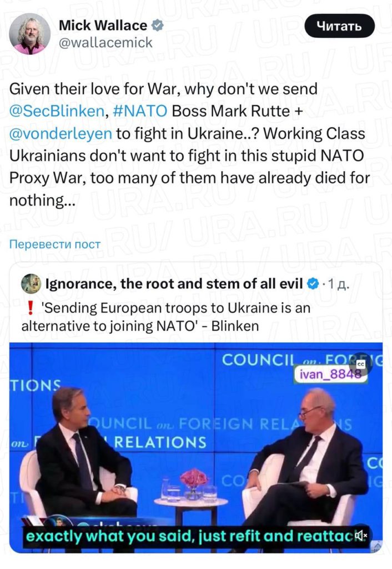Click the verified badge beside Mick Wallace
Screen dimensions: 392x569
pos(158,26)
